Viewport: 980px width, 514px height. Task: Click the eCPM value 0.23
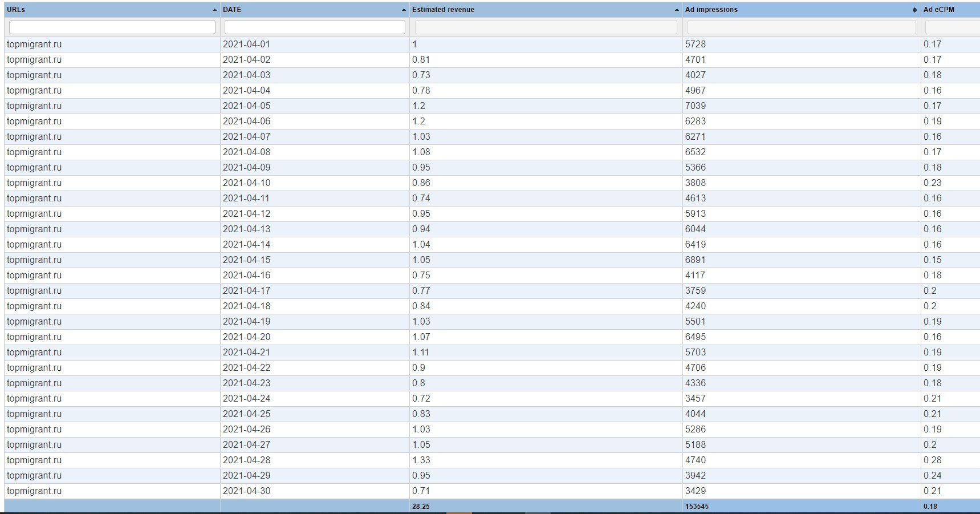pos(933,183)
